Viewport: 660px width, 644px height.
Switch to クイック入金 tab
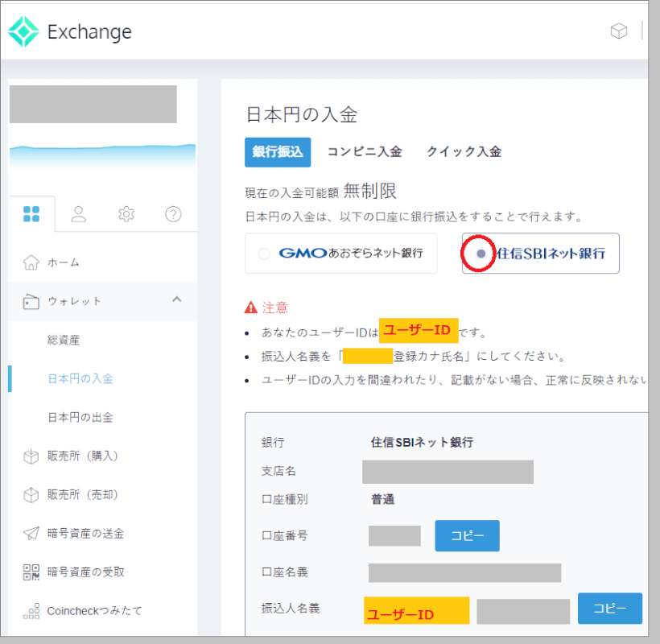tap(464, 152)
